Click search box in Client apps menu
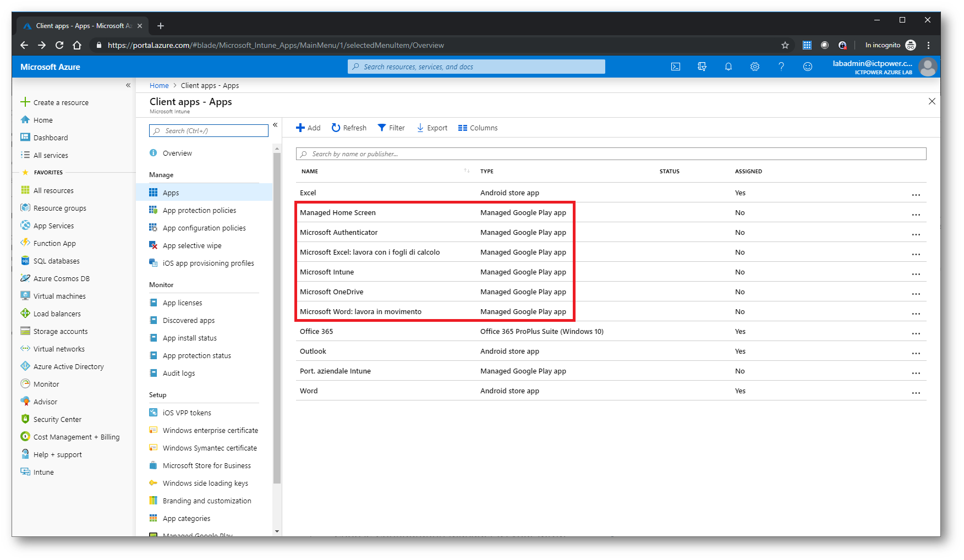The width and height of the screenshot is (964, 560). click(209, 130)
